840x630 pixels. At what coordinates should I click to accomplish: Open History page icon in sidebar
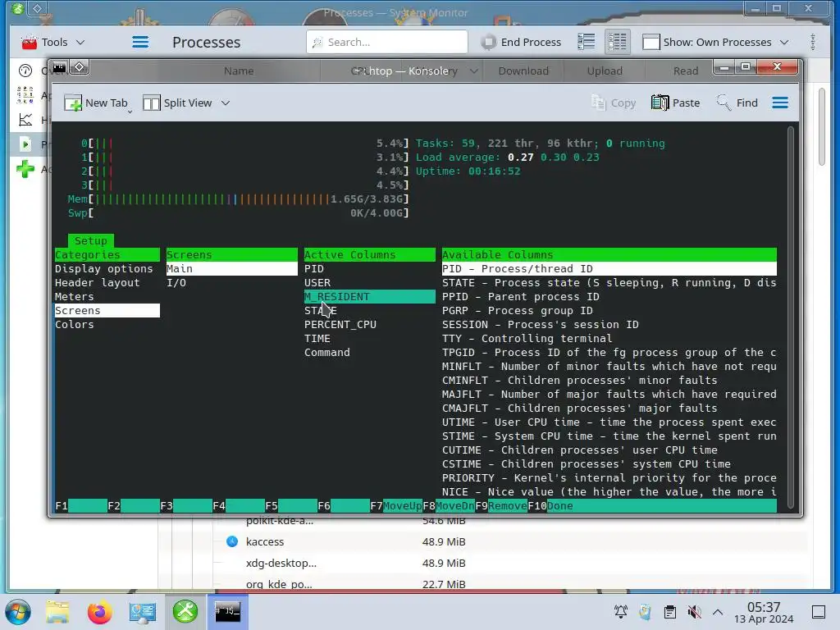coord(25,120)
